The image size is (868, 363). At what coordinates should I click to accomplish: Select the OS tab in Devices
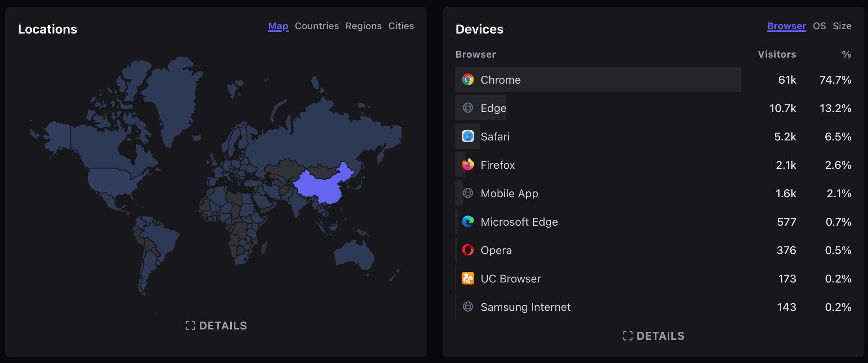click(x=819, y=26)
